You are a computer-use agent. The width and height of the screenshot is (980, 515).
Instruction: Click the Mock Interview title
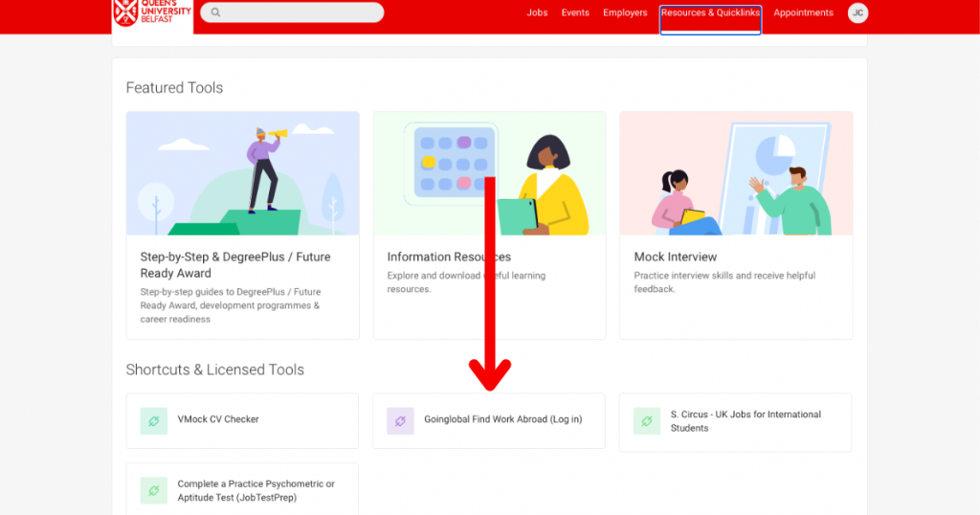pos(675,257)
